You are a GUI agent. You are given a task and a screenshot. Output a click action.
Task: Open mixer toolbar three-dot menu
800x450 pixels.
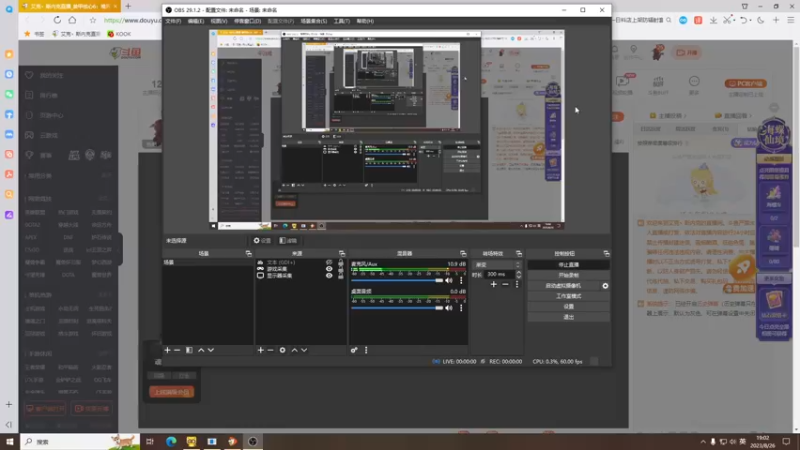pyautogui.click(x=366, y=350)
